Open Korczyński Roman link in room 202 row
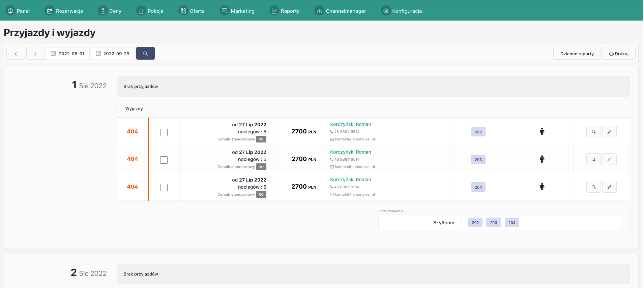The height and width of the screenshot is (288, 644). (350, 124)
